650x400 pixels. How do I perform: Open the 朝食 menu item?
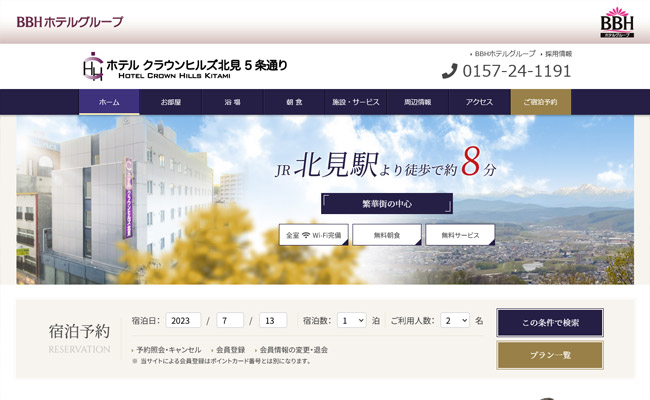click(294, 102)
